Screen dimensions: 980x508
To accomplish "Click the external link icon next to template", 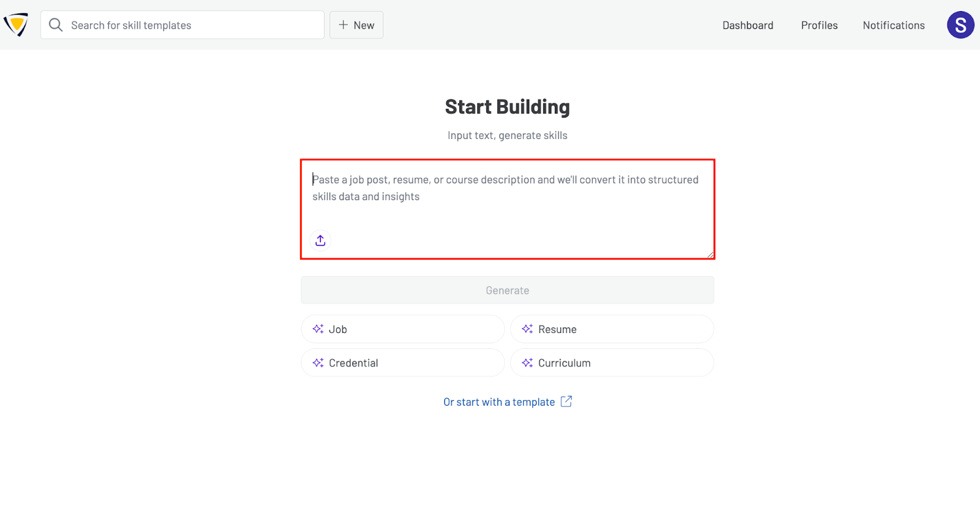I will point(567,402).
